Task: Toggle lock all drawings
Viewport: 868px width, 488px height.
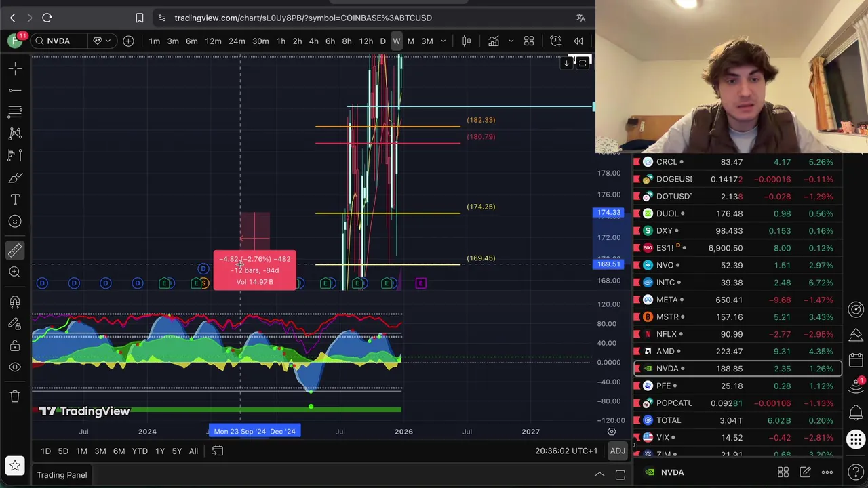Action: click(15, 345)
